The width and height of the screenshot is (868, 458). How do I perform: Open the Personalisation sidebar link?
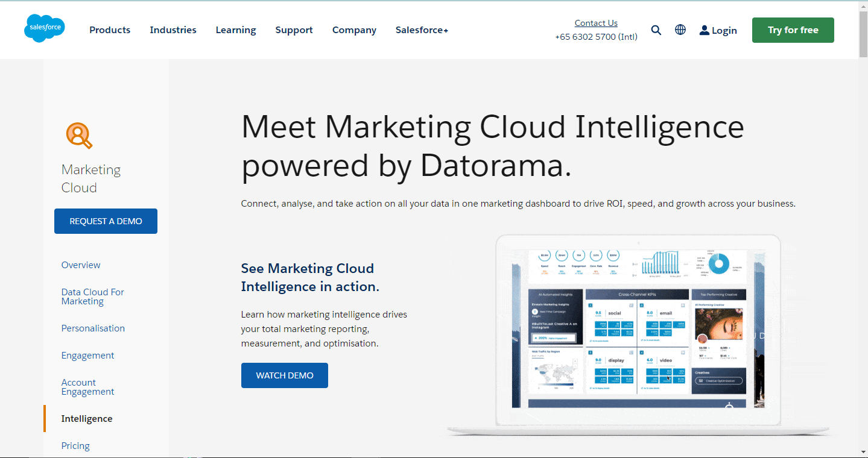[93, 328]
